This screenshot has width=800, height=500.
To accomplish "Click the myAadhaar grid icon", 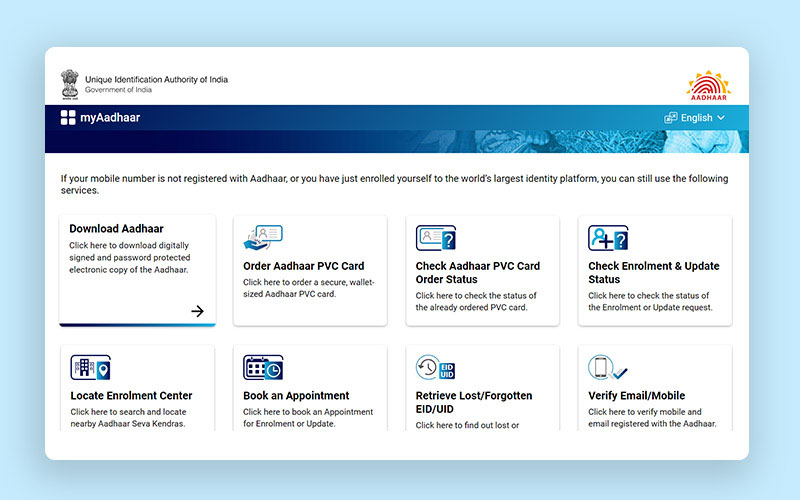I will click(x=68, y=118).
